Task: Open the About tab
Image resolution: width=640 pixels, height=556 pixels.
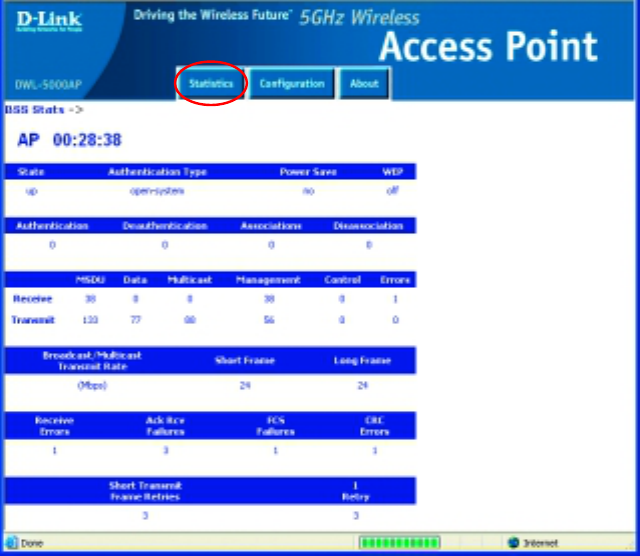Action: (364, 84)
